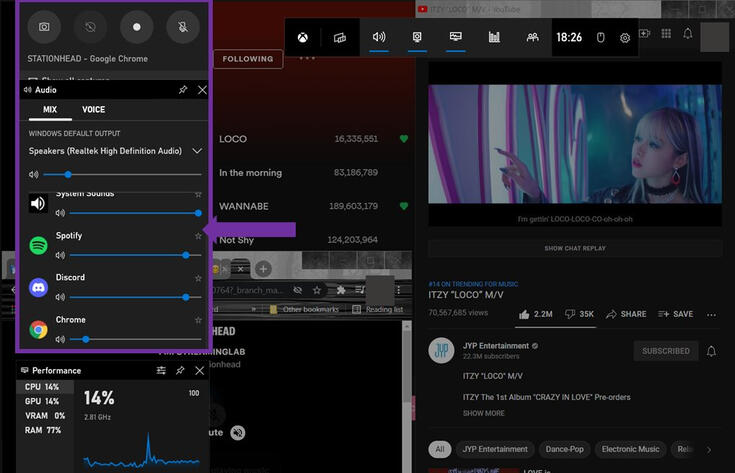Select the GPU metric in Performance

[41, 401]
